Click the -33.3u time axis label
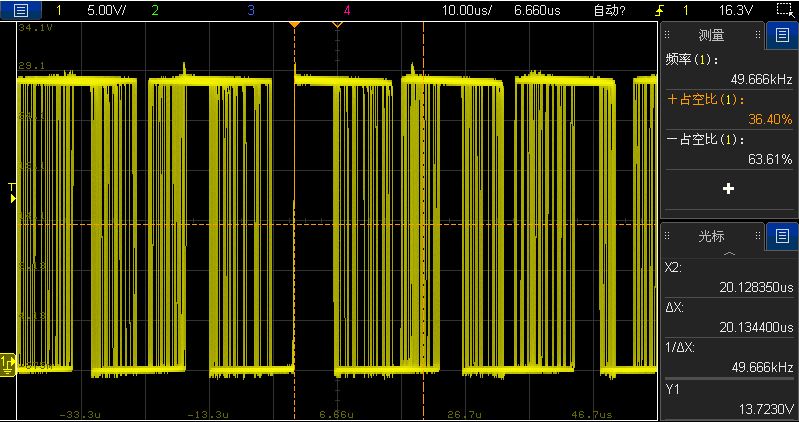Image resolution: width=799 pixels, height=422 pixels. (79, 415)
